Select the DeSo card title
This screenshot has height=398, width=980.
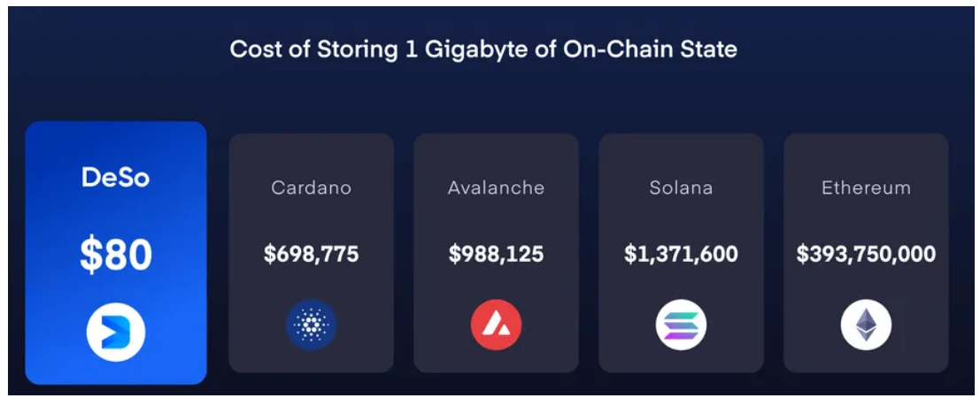(116, 178)
